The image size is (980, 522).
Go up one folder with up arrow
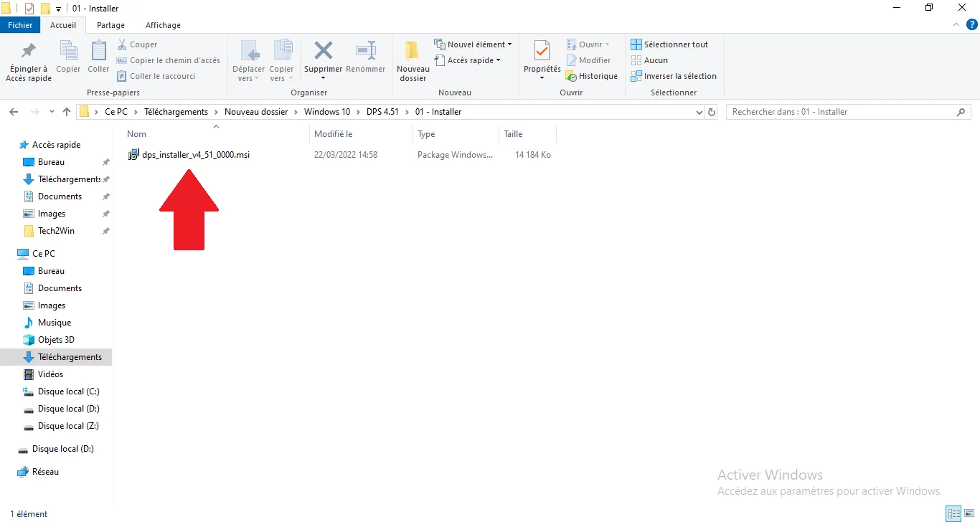coord(67,112)
